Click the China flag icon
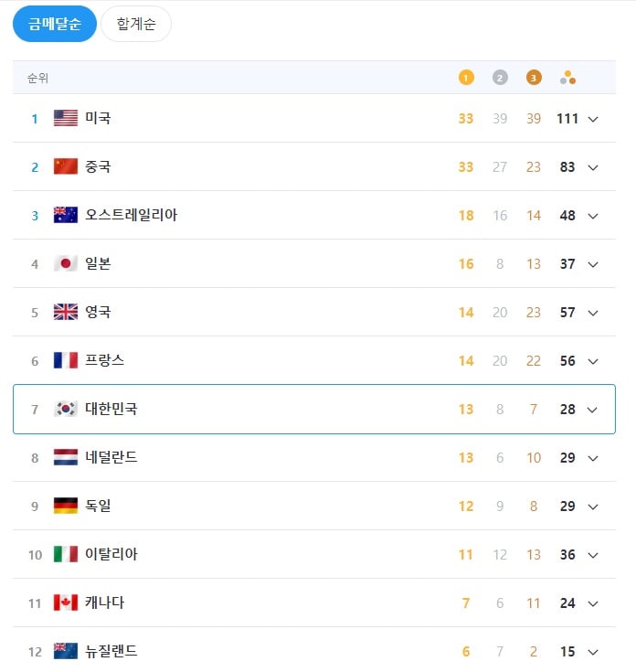This screenshot has width=636, height=672. [x=66, y=166]
